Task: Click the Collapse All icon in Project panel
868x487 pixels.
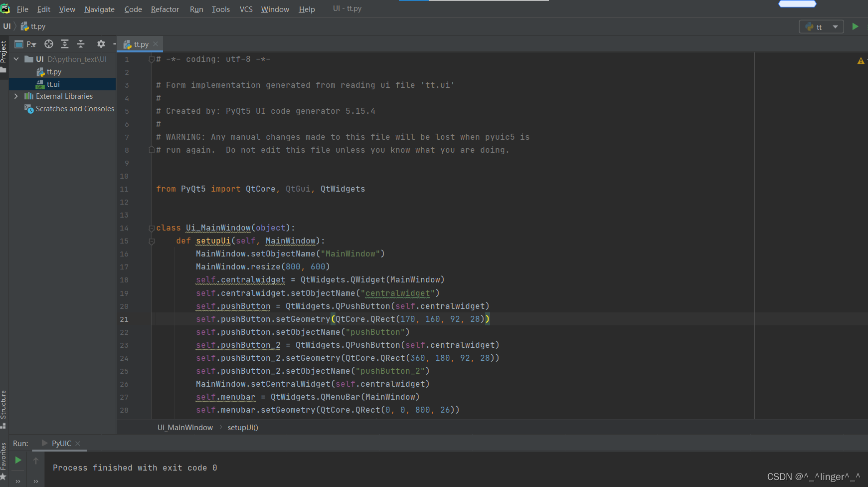Action: click(81, 44)
